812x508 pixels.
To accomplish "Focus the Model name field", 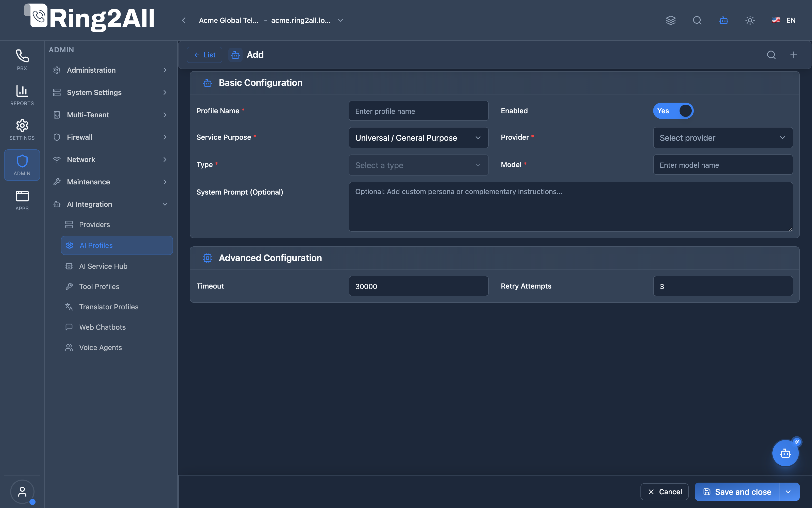I will tap(723, 165).
